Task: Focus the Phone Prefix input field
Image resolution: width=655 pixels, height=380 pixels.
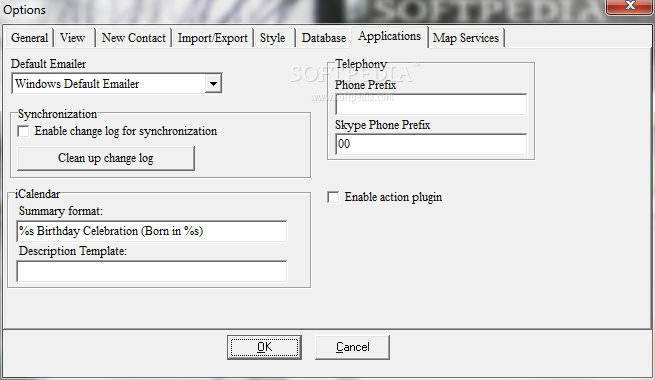Action: point(431,104)
